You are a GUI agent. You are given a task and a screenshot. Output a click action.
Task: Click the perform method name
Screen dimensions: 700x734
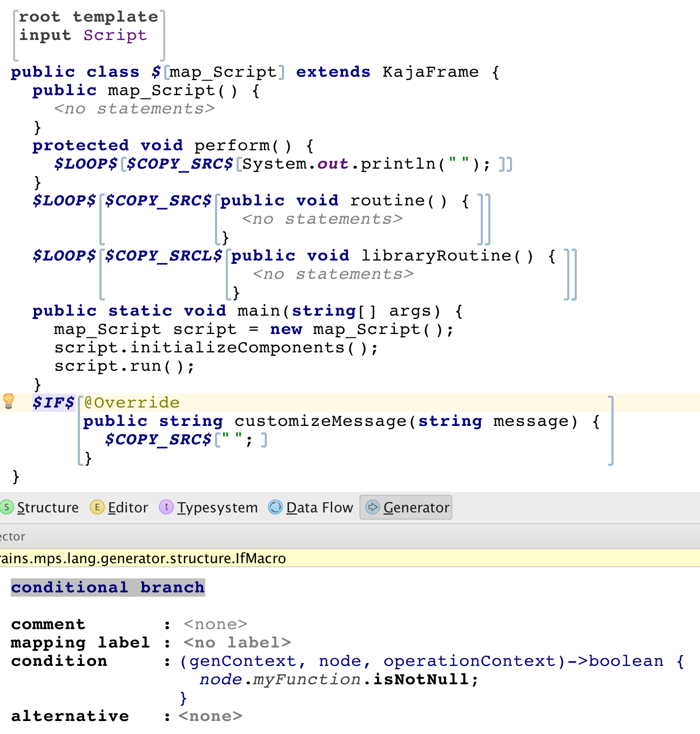click(x=232, y=145)
